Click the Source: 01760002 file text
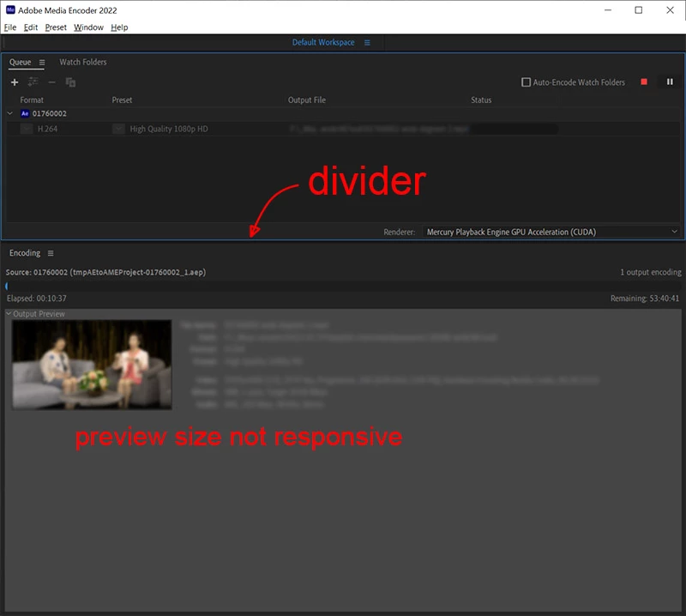Viewport: 686px width, 616px height. click(105, 272)
